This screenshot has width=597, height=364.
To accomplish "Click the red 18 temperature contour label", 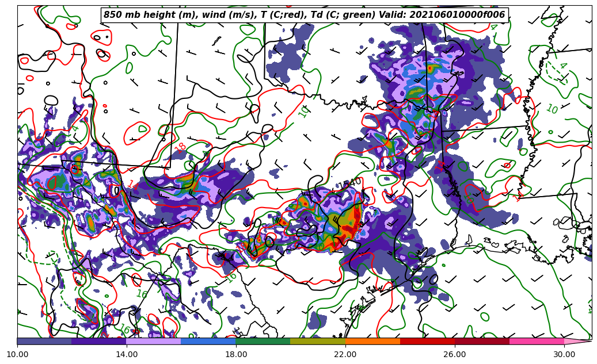I will [180, 147].
